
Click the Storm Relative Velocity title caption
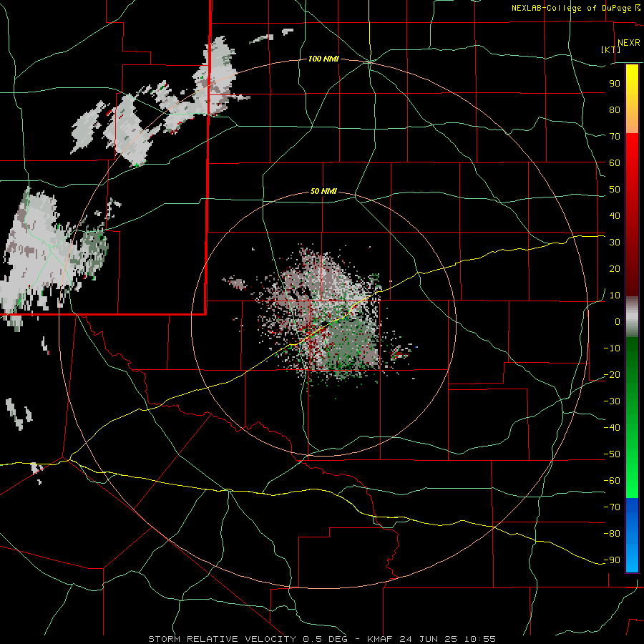pyautogui.click(x=321, y=639)
